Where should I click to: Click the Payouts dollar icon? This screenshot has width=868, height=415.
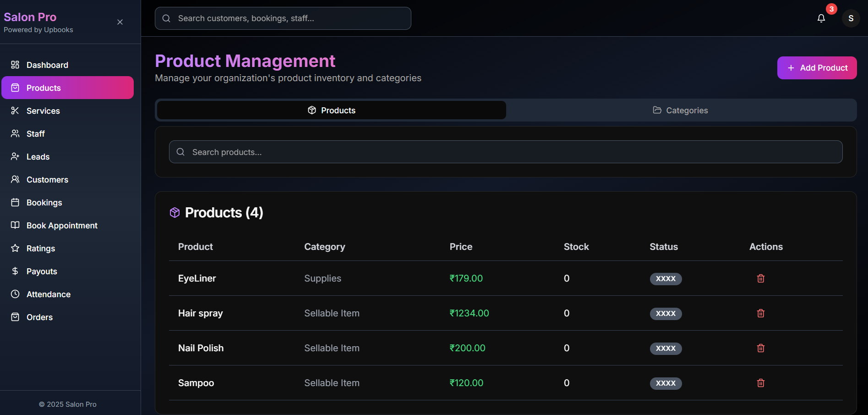click(x=15, y=271)
